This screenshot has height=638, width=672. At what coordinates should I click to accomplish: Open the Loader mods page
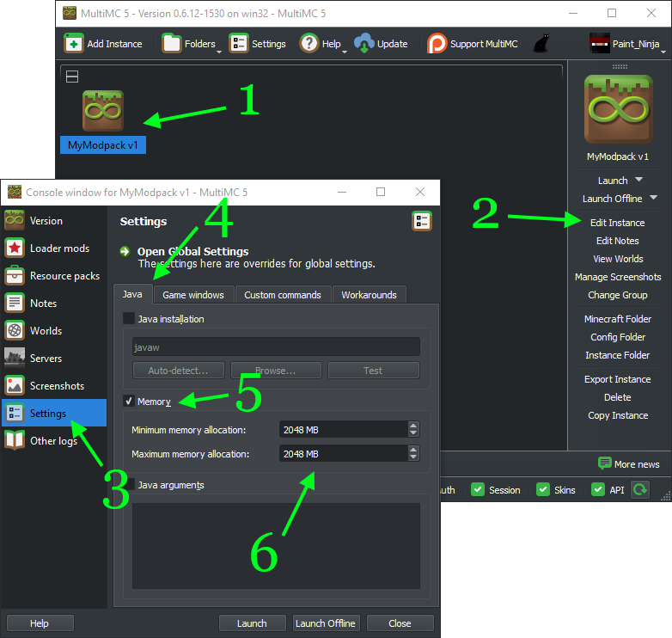[54, 248]
